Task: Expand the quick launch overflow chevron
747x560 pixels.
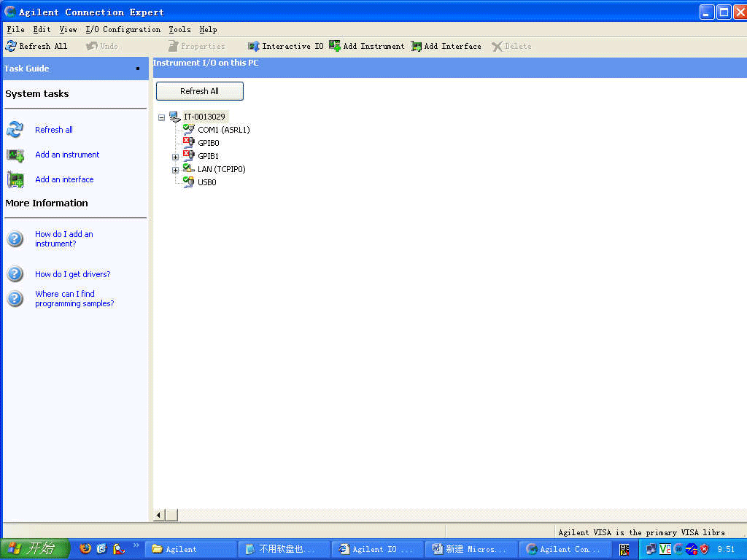Action: pos(136,545)
